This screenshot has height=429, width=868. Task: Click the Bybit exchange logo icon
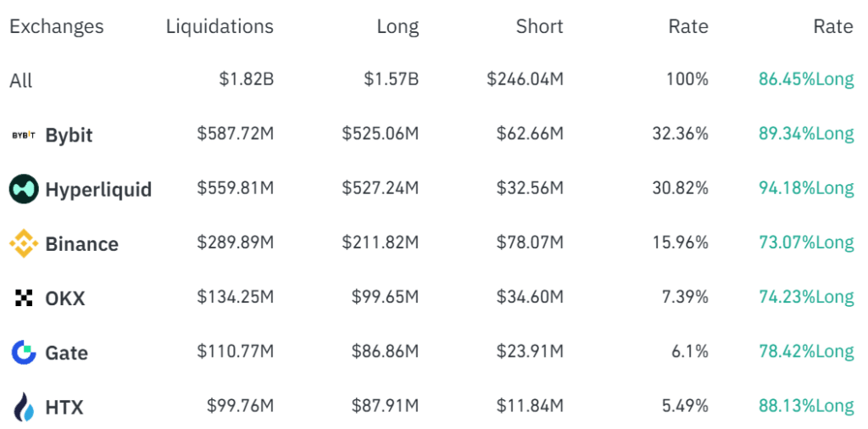[x=23, y=135]
